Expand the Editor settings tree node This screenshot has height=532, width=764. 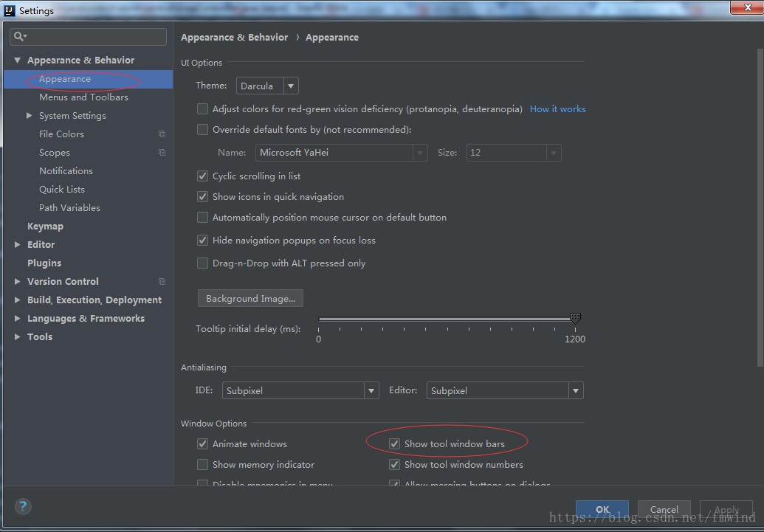18,245
